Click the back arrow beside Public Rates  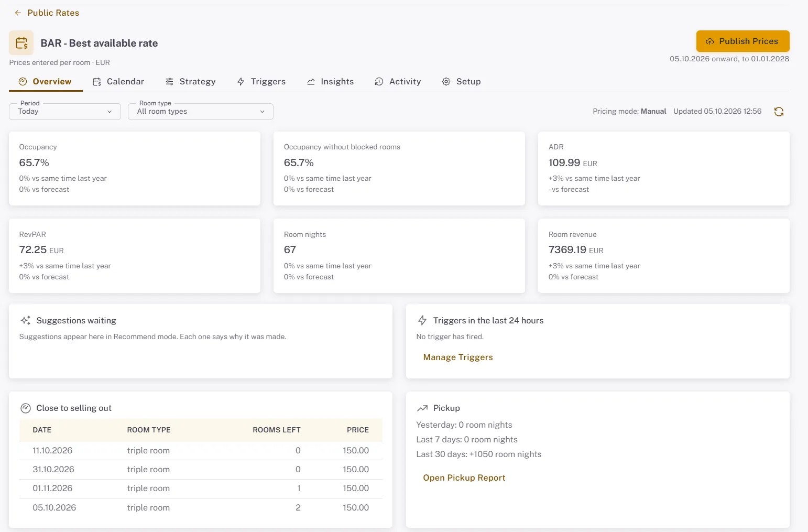pyautogui.click(x=18, y=13)
